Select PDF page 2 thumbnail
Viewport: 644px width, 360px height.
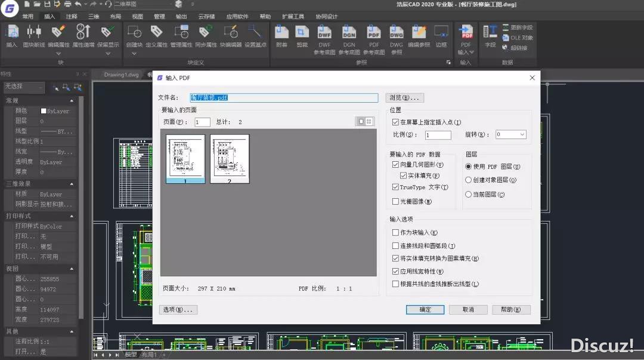click(230, 158)
